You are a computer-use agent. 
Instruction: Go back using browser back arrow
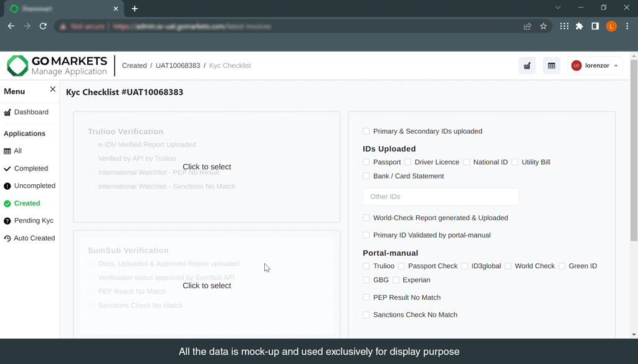coord(11,26)
